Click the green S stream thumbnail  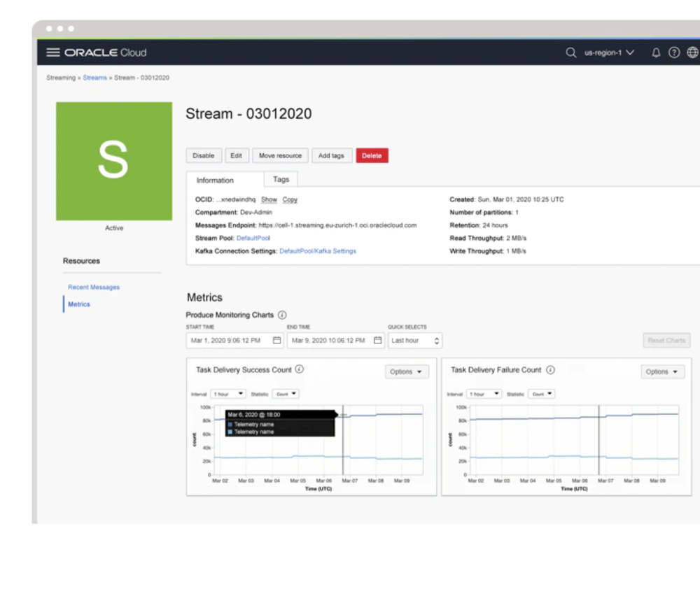(x=114, y=161)
